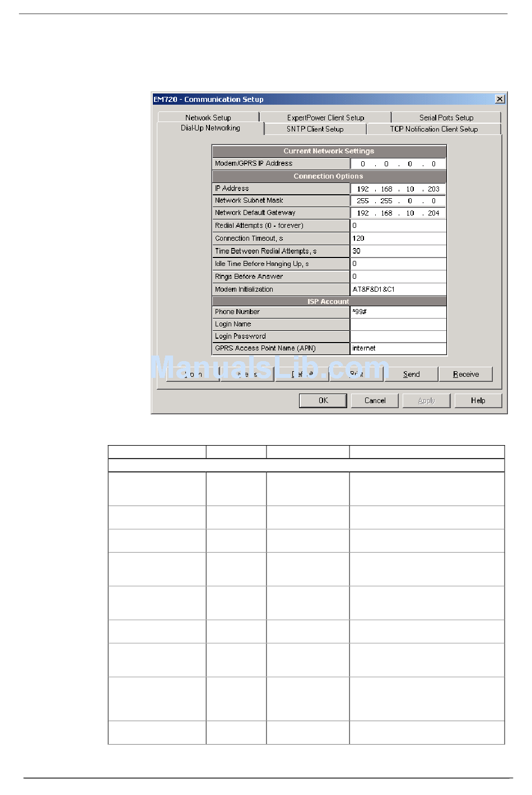Click the Apply button
Image resolution: width=532 pixels, height=795 pixels.
(426, 400)
